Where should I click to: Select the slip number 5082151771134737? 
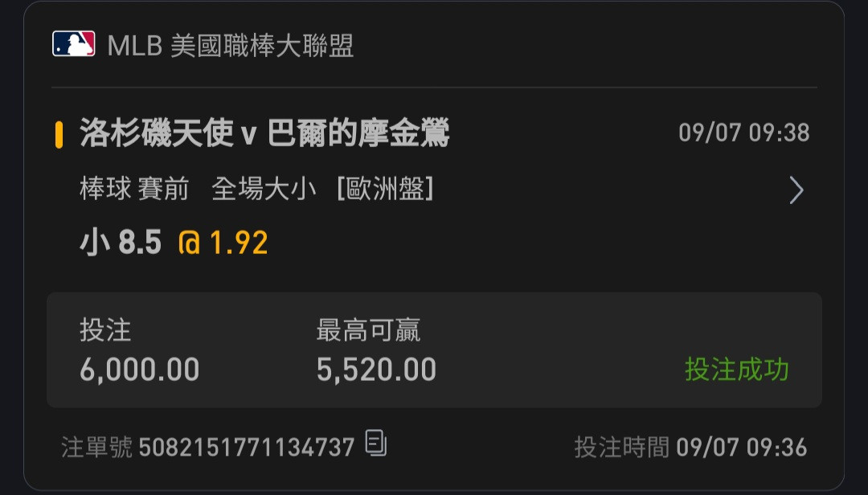tap(247, 448)
